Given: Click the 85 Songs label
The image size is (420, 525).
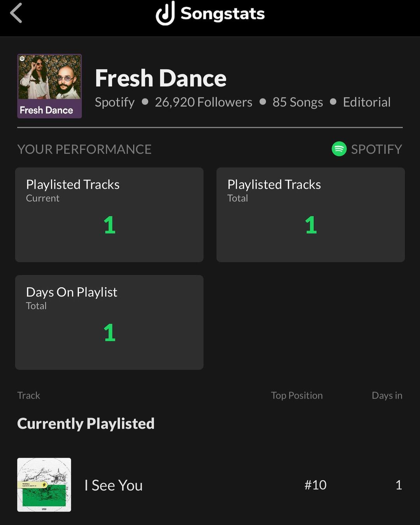Looking at the screenshot, I should [x=297, y=102].
